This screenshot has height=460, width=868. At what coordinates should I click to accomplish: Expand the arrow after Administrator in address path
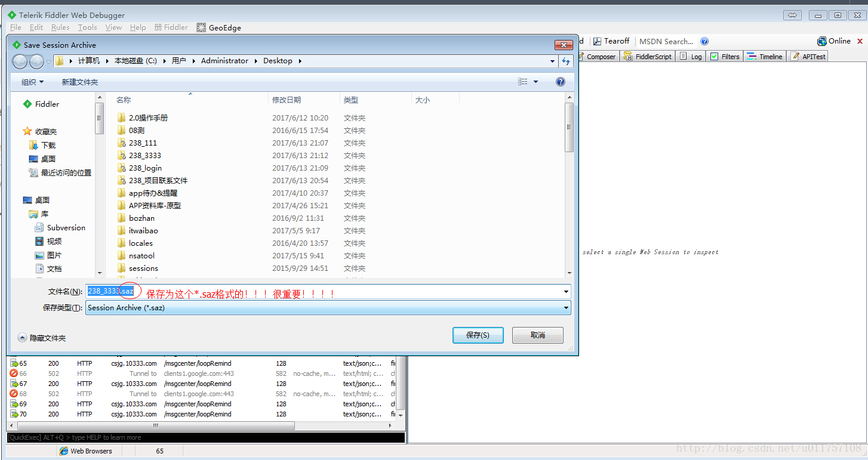(x=256, y=61)
